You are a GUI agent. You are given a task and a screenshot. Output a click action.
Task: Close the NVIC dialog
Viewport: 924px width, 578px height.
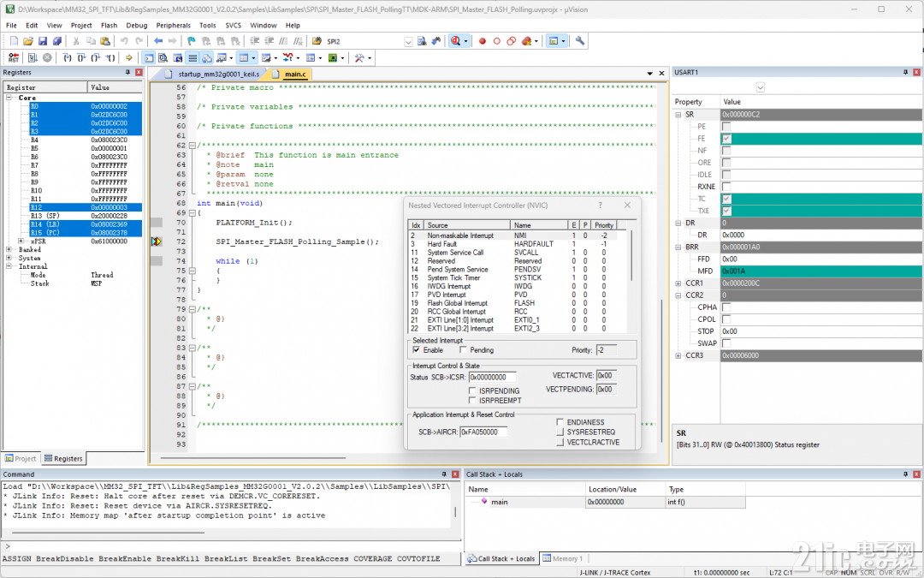627,206
